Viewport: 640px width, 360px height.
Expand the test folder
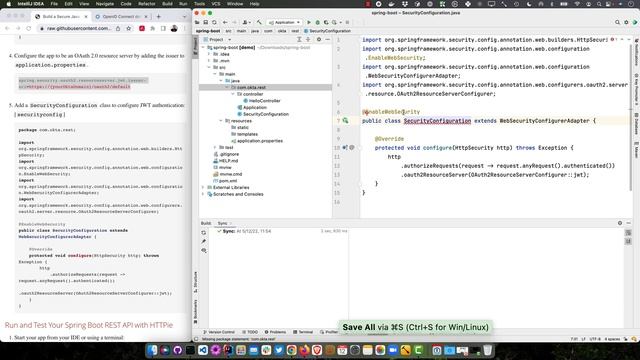[x=215, y=147]
